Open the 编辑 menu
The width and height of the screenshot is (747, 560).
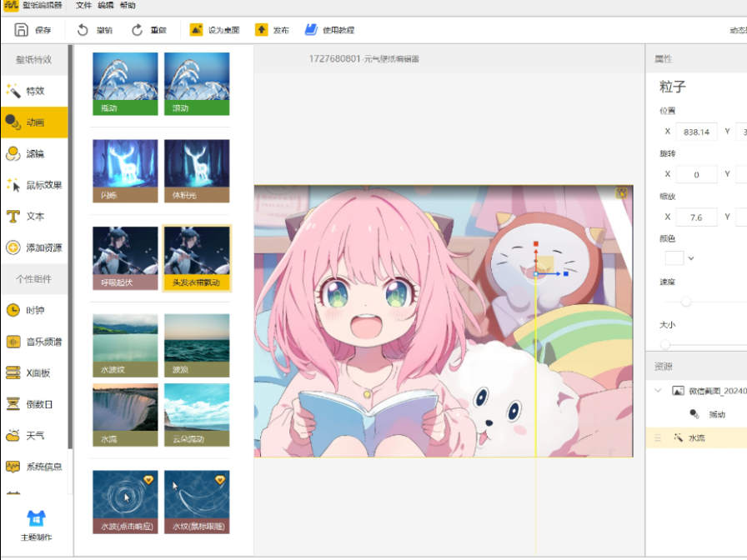point(106,5)
